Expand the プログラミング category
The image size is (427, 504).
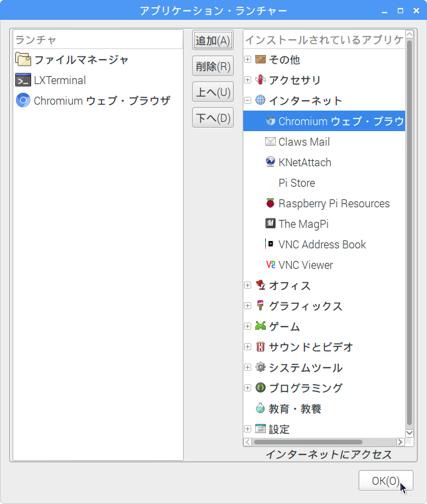point(247,387)
